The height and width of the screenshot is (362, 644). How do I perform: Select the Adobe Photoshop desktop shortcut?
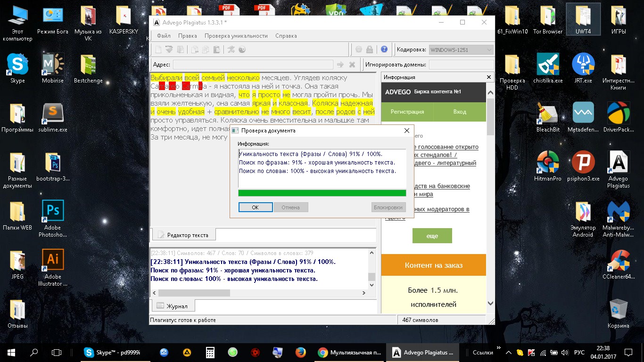(53, 219)
